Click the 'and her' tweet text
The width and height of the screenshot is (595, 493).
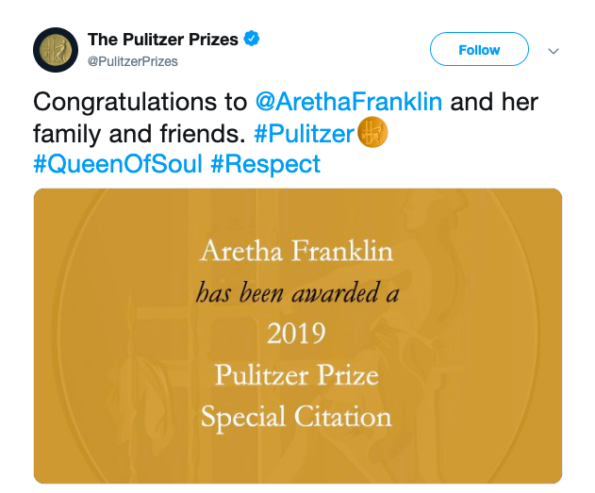click(x=494, y=102)
